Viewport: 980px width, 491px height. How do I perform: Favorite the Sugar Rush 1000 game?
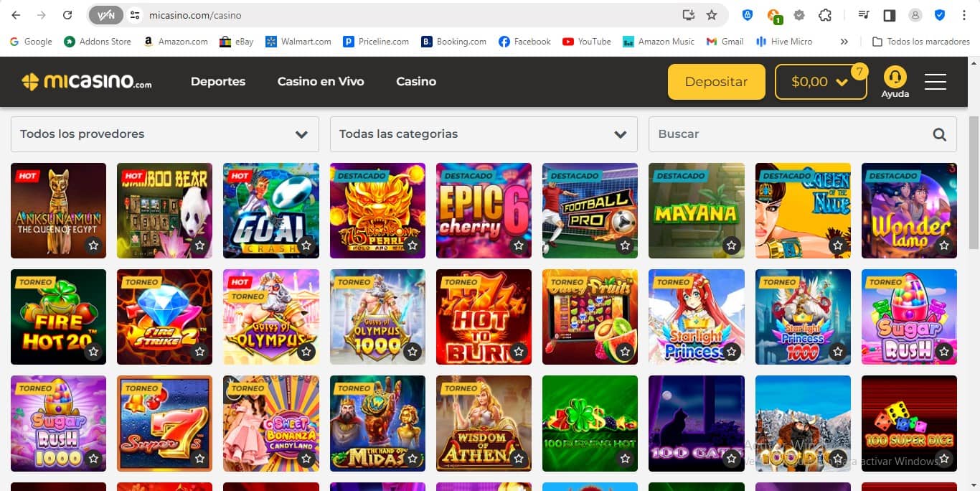click(x=93, y=458)
